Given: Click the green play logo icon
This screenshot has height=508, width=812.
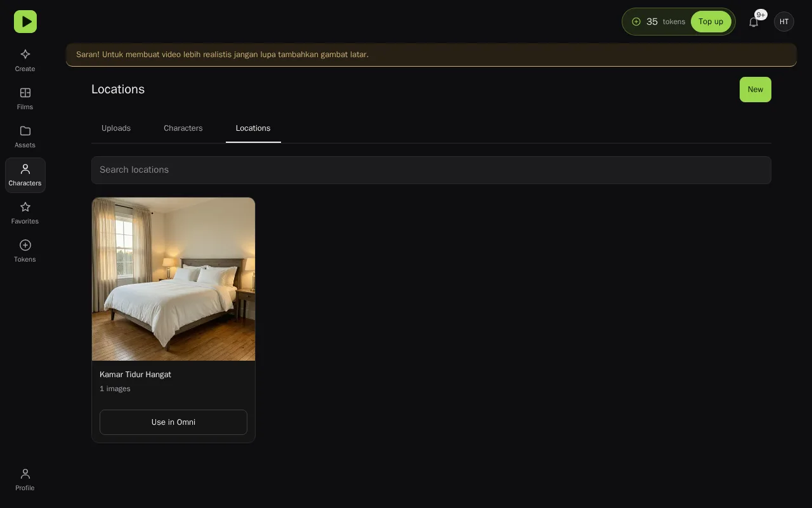Looking at the screenshot, I should (25, 22).
